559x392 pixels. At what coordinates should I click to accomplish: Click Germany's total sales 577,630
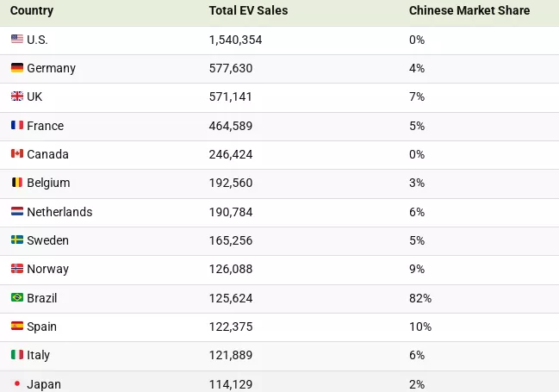[x=231, y=68]
